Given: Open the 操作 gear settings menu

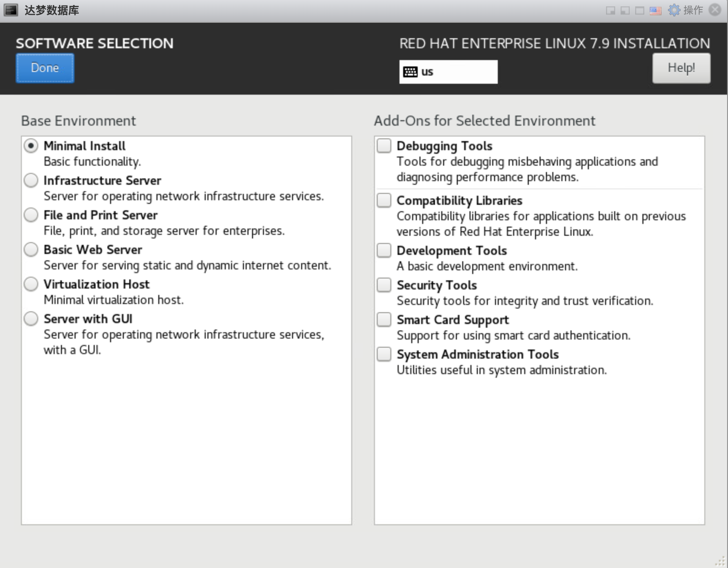Looking at the screenshot, I should coord(686,10).
